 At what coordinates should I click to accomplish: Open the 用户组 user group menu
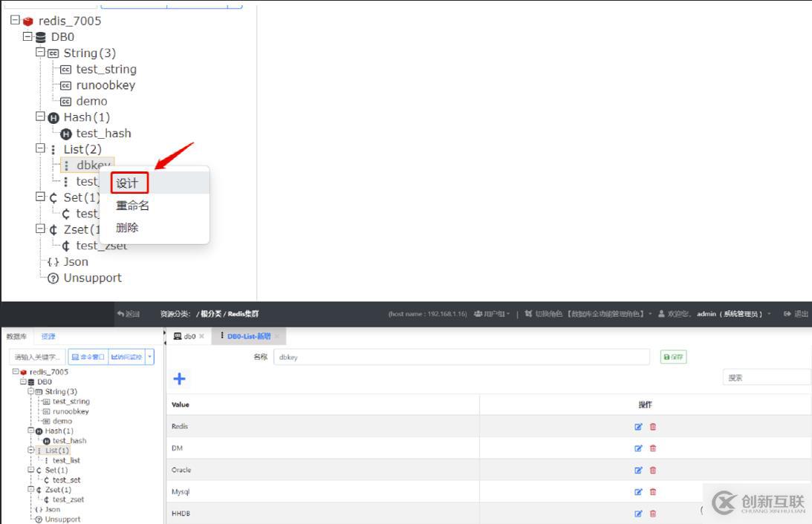pos(492,314)
